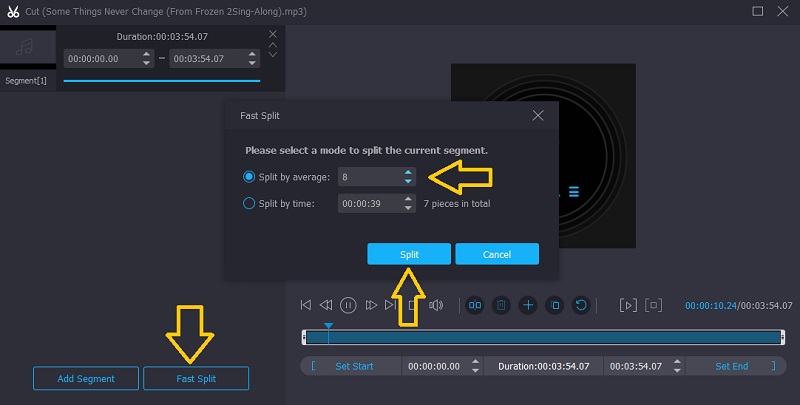
Task: Jump to the start of the track
Action: coord(306,305)
